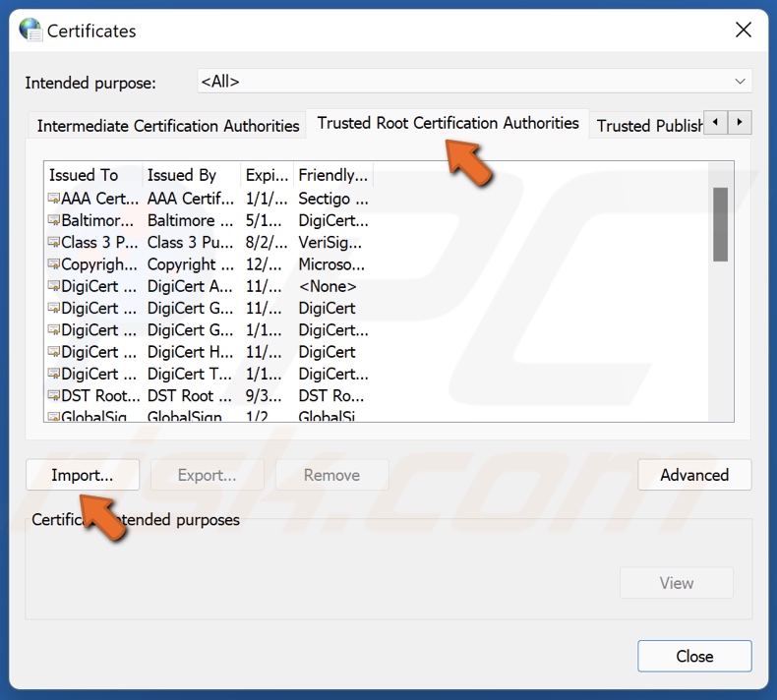Select the AAA Certif... issued-by cell

coord(190,199)
